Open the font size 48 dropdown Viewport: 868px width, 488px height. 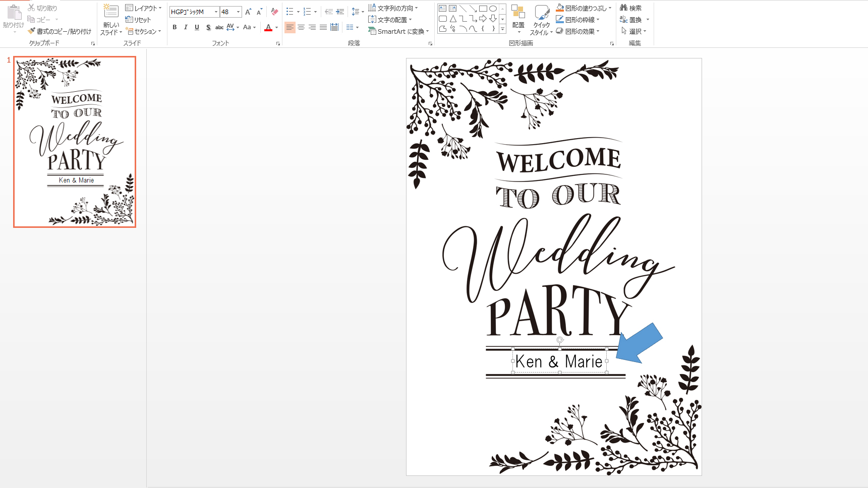(238, 12)
